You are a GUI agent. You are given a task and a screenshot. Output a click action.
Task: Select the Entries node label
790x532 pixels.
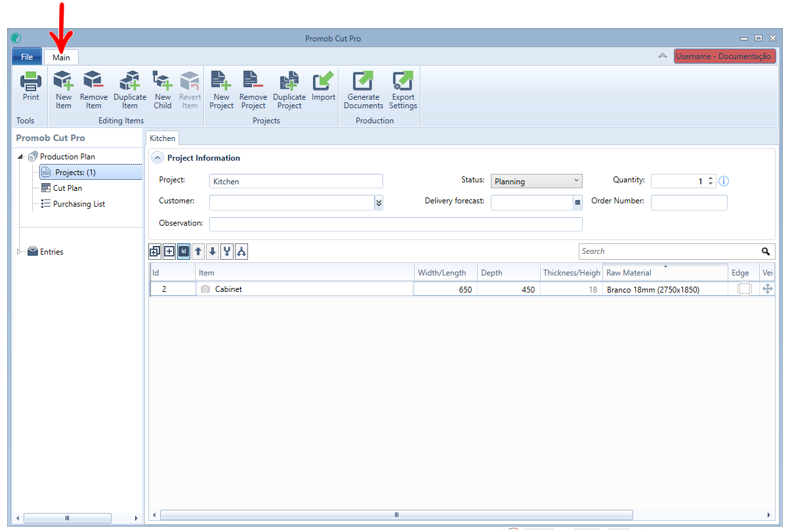52,252
